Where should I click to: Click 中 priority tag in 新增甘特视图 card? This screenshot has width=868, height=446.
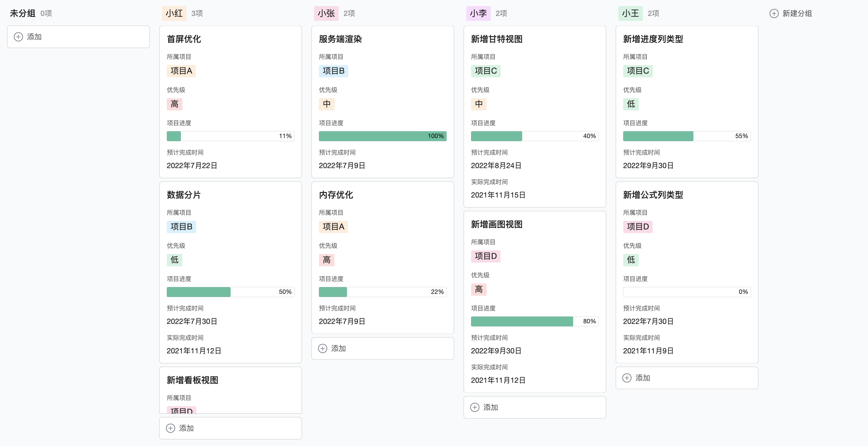point(478,104)
